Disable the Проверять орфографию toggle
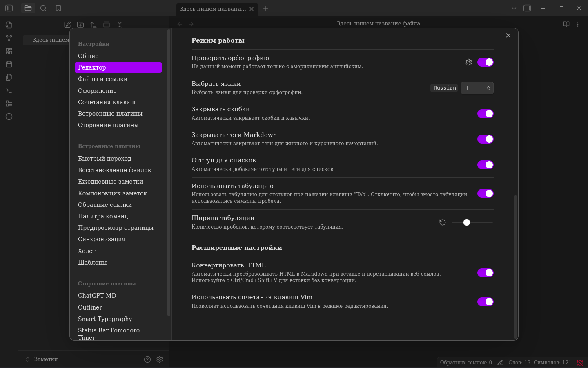588x368 pixels. click(x=485, y=62)
